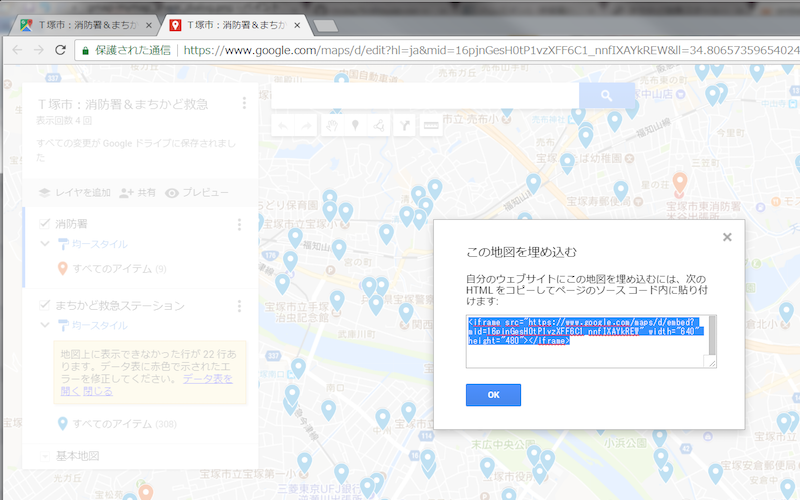Click レイヤを追加 to add a layer
This screenshot has height=500, width=800.
[x=75, y=192]
